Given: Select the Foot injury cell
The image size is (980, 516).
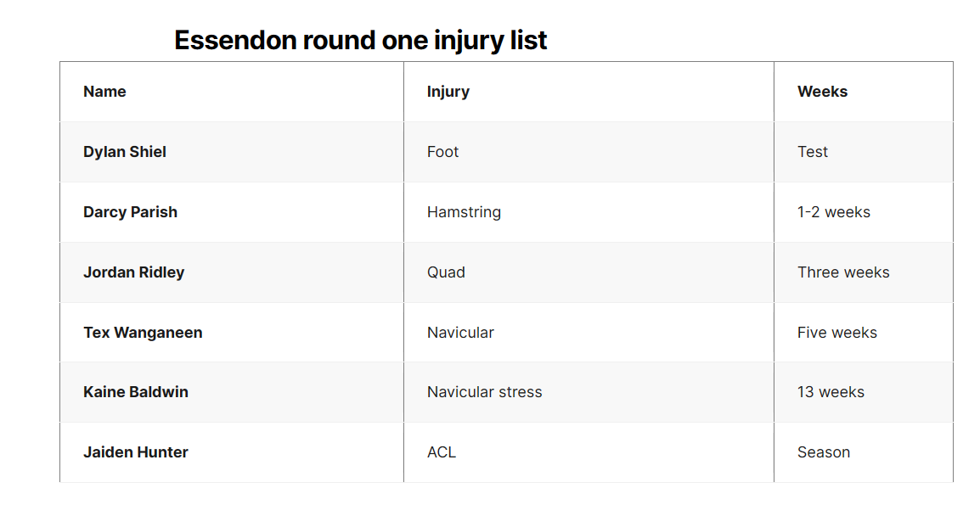Looking at the screenshot, I should (x=589, y=152).
